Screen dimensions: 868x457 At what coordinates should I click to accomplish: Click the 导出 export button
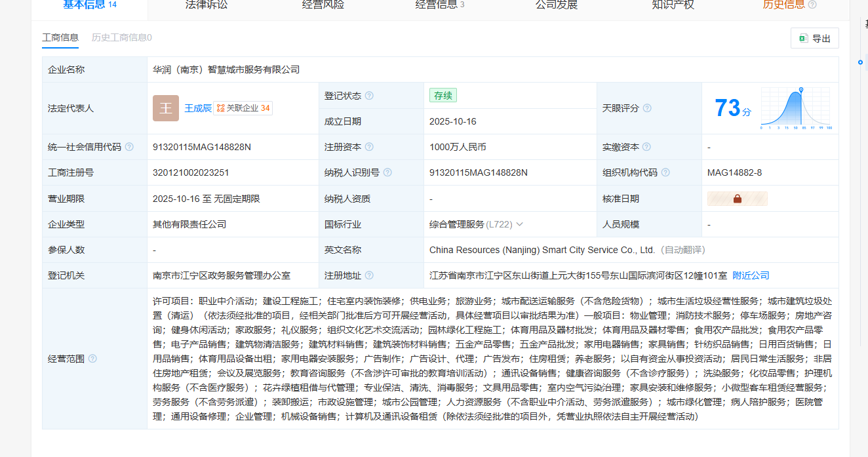tap(814, 39)
